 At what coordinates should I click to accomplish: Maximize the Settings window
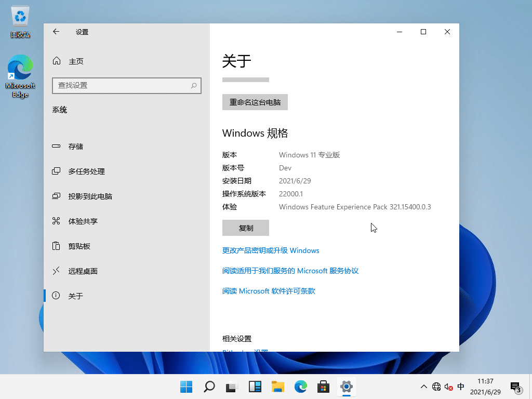coord(423,32)
